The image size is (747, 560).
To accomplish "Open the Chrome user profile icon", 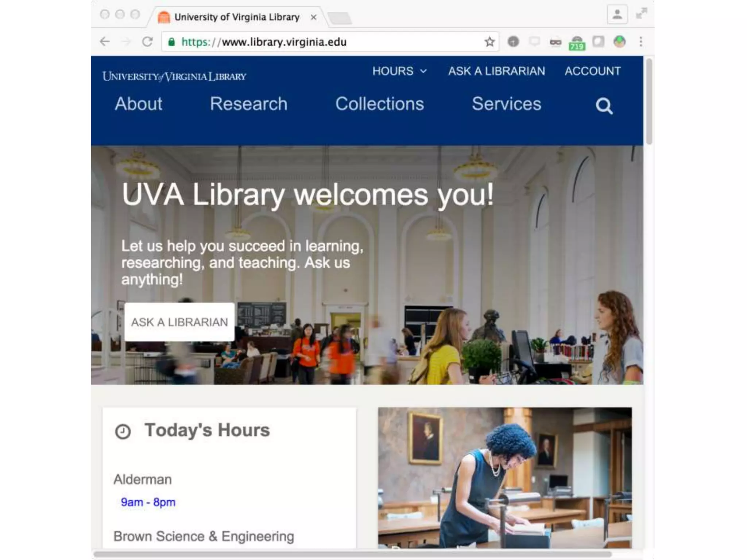I will pos(617,15).
